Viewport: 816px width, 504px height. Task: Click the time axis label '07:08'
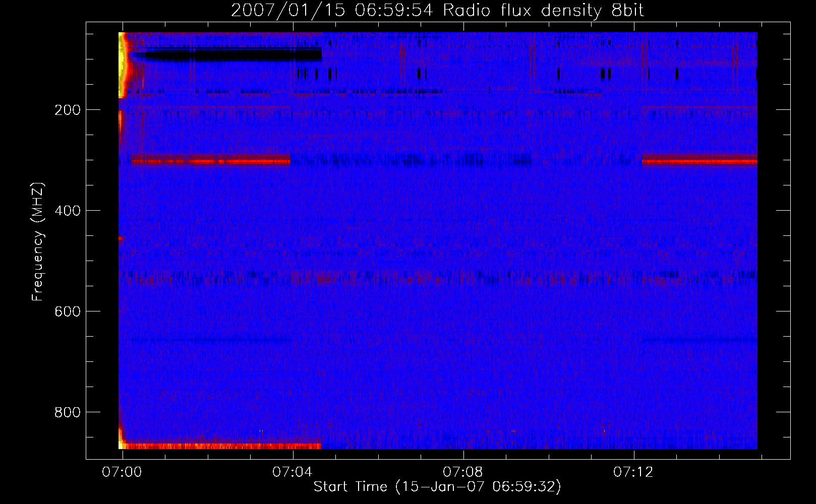(x=463, y=472)
